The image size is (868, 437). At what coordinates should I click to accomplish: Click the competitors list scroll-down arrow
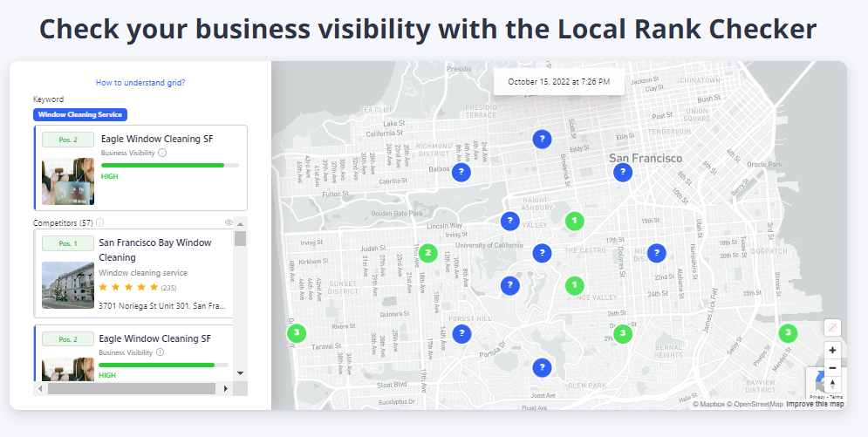(240, 373)
